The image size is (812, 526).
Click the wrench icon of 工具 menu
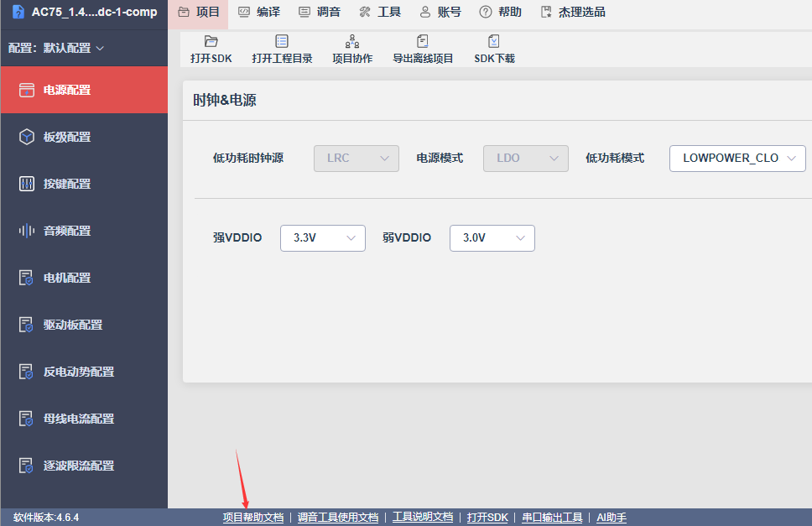pyautogui.click(x=365, y=12)
